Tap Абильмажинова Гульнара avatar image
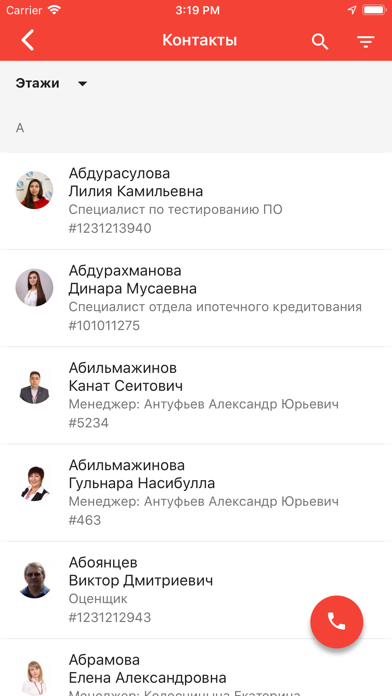This screenshot has height=696, width=392. click(34, 482)
